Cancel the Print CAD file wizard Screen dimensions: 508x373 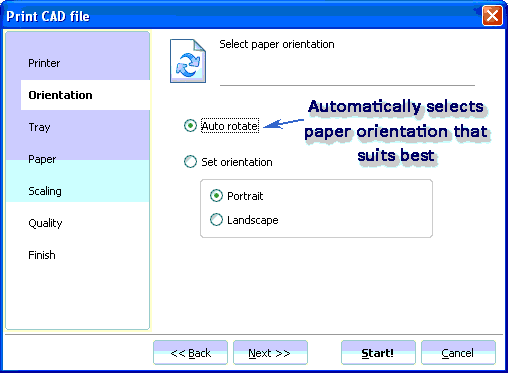(458, 353)
